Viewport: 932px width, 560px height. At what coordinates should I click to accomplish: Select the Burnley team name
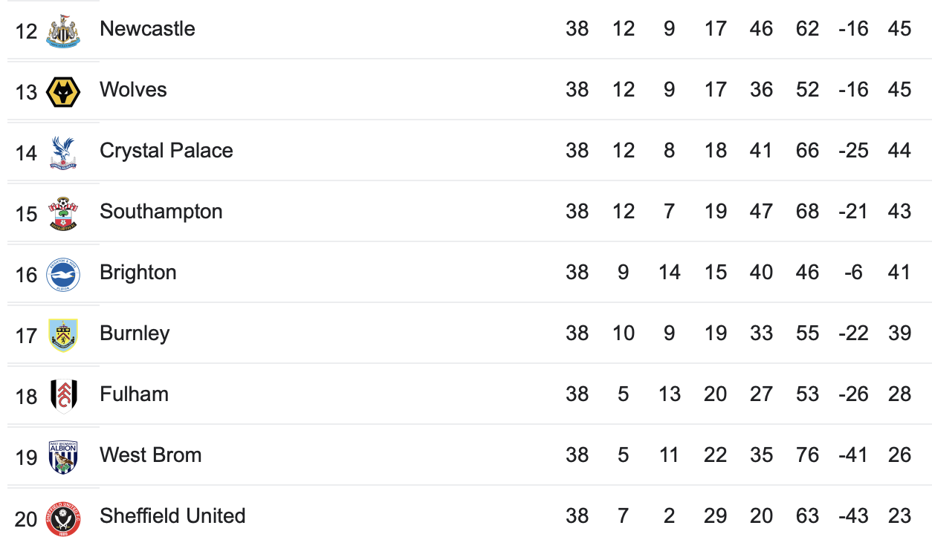[135, 333]
